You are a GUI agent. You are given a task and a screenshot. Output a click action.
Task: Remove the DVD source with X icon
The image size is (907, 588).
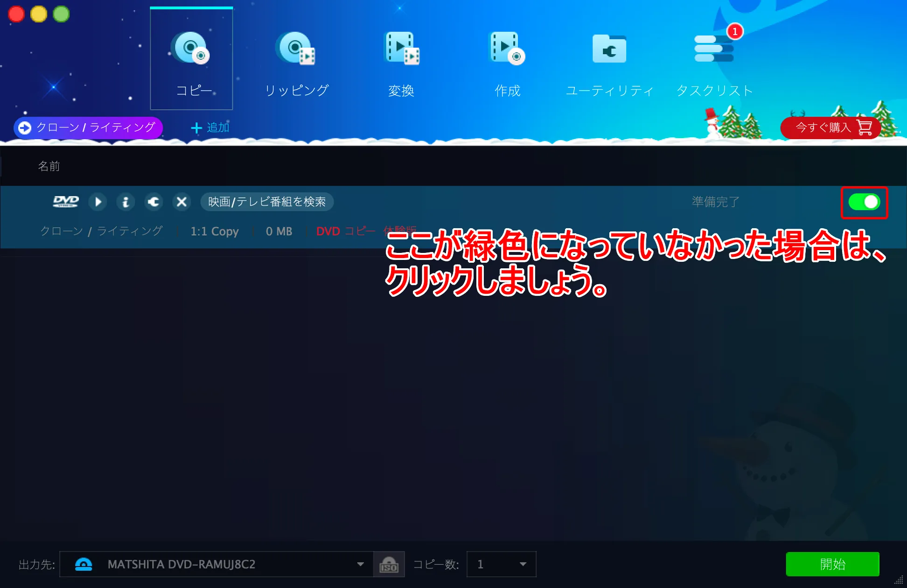click(x=181, y=202)
